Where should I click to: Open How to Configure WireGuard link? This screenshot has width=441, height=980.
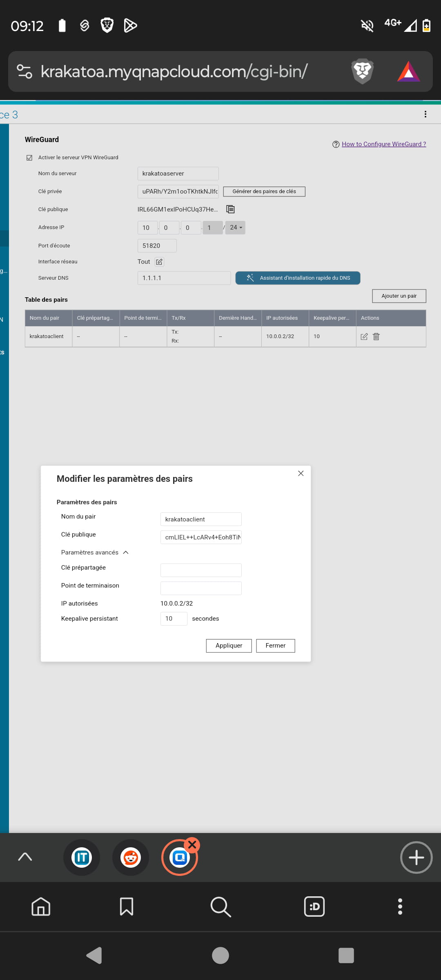[x=384, y=144]
